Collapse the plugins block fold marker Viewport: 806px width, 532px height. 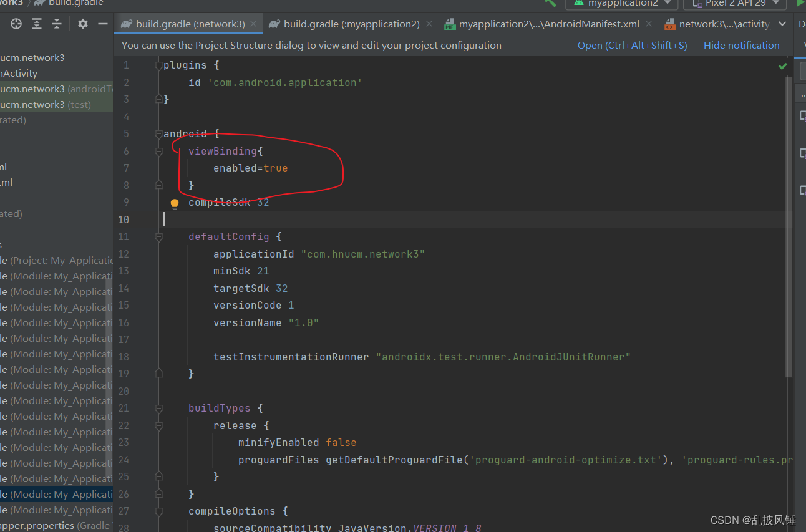point(158,65)
